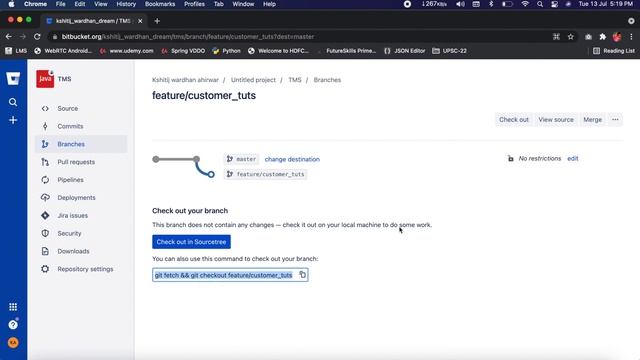This screenshot has width=640, height=360.
Task: Click the Wi-Fi status icon
Action: (x=525, y=4)
